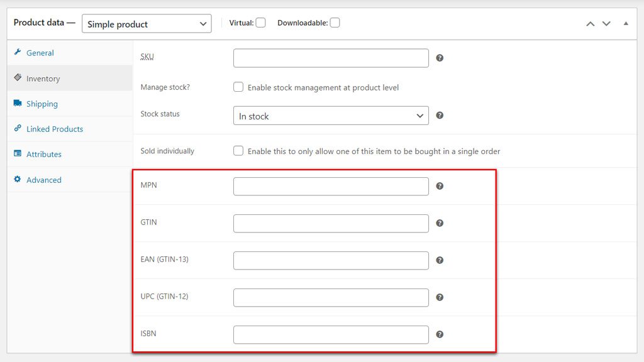Move Product data panel up
Viewport: 644px width, 362px height.
point(590,24)
